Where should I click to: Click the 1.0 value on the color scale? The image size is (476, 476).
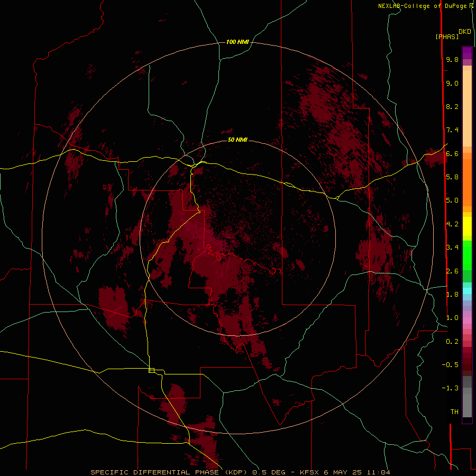452,318
